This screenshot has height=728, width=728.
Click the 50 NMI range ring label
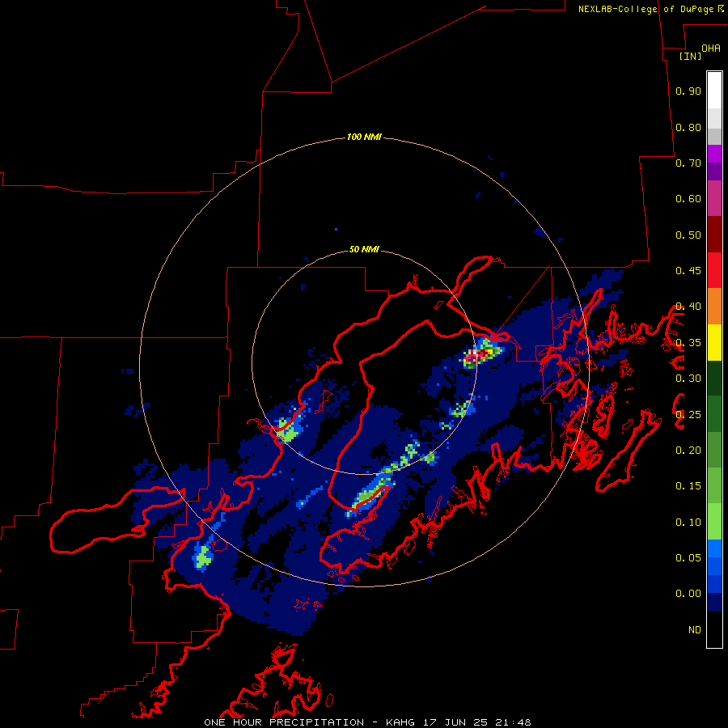pyautogui.click(x=364, y=249)
